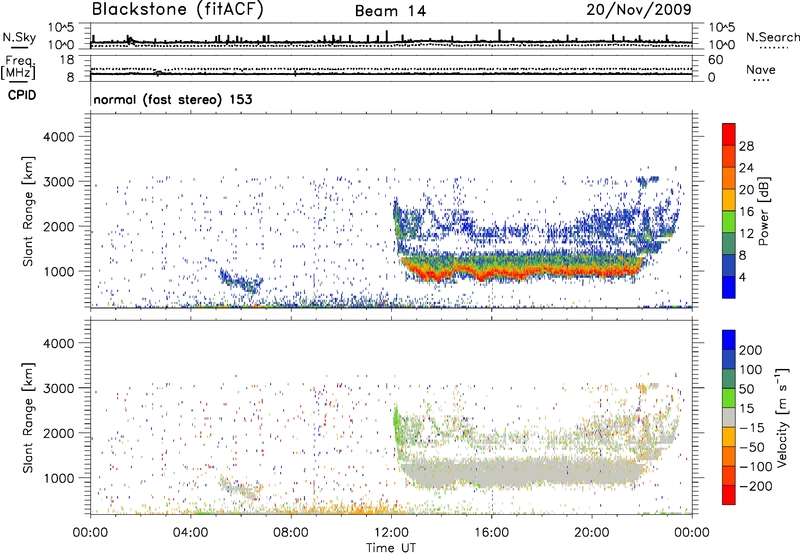800x554 pixels.
Task: Click the Slant Range label of the power panel
Action: coord(28,211)
